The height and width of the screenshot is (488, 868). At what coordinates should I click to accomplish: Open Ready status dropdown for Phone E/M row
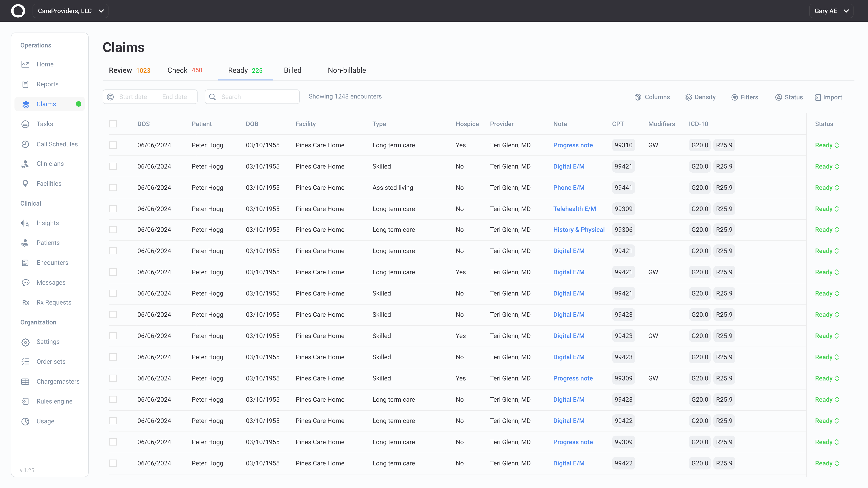pos(827,188)
